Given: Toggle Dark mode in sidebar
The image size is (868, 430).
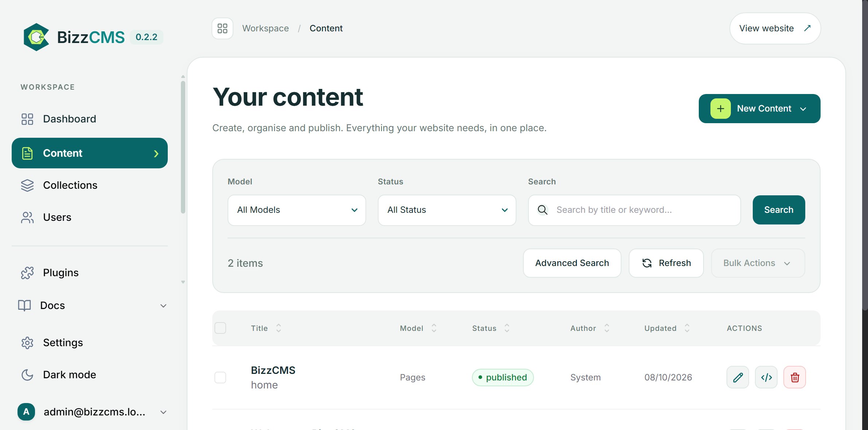Looking at the screenshot, I should coord(90,375).
